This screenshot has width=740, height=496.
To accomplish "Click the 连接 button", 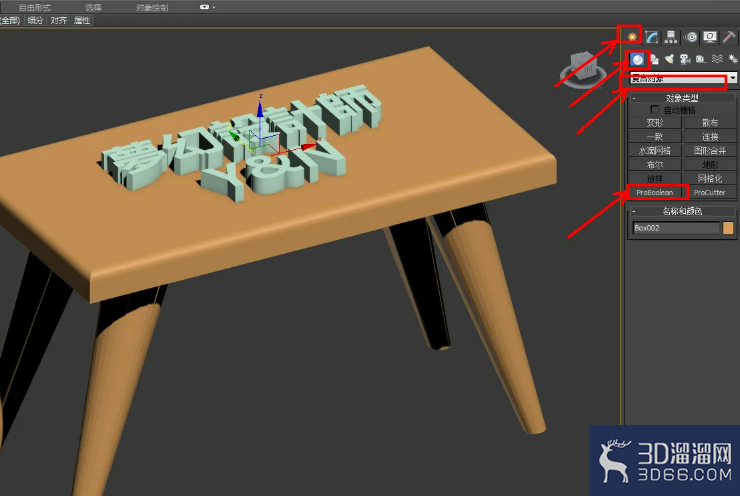I will pyautogui.click(x=710, y=137).
